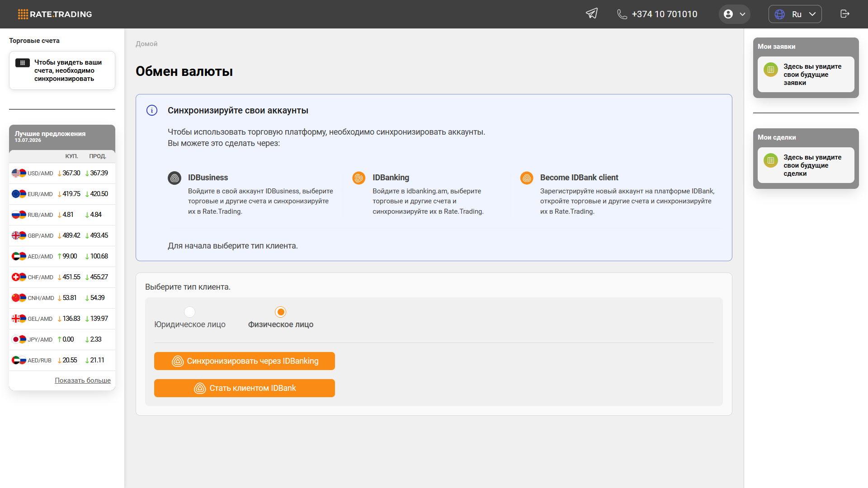This screenshot has height=488, width=868.
Task: Click the IDBanking logo icon
Action: point(359,178)
